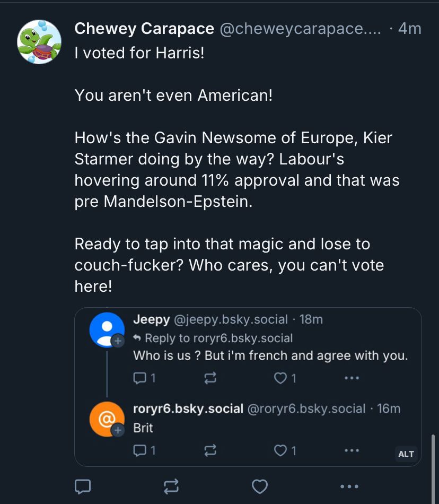Open more options on Jeepy's reply
Screen dimensions: 439x504
tap(352, 378)
